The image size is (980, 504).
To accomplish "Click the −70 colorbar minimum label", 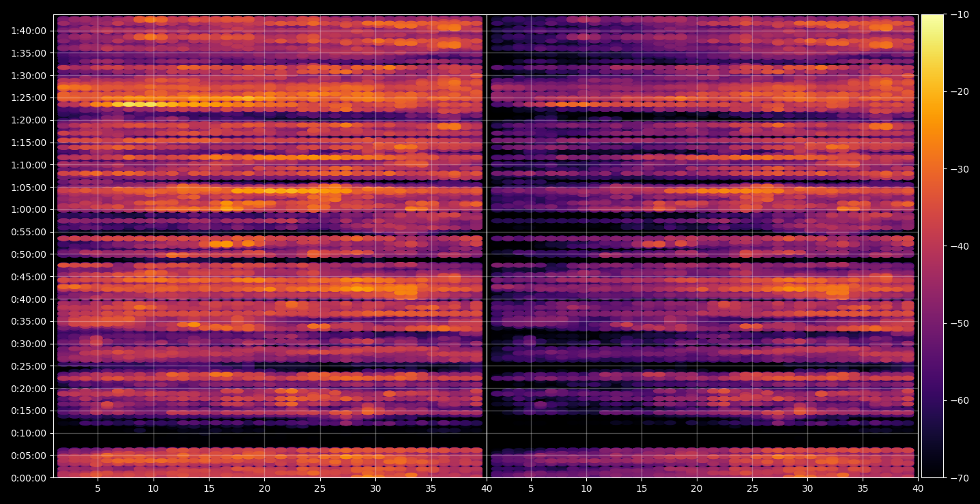I will pyautogui.click(x=960, y=478).
